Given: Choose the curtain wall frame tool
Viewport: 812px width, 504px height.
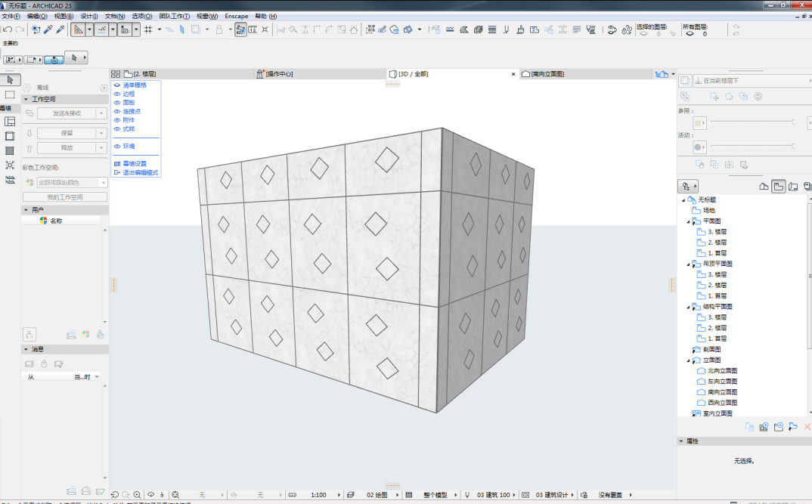Looking at the screenshot, I should coord(10,136).
